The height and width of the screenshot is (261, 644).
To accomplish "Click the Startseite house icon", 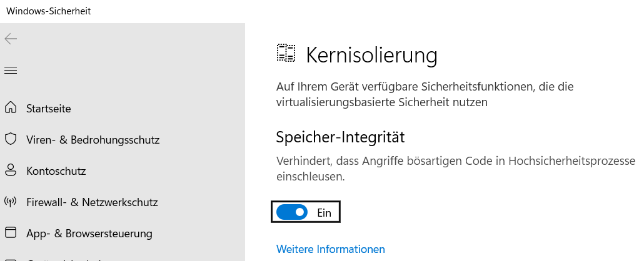I will [x=10, y=108].
